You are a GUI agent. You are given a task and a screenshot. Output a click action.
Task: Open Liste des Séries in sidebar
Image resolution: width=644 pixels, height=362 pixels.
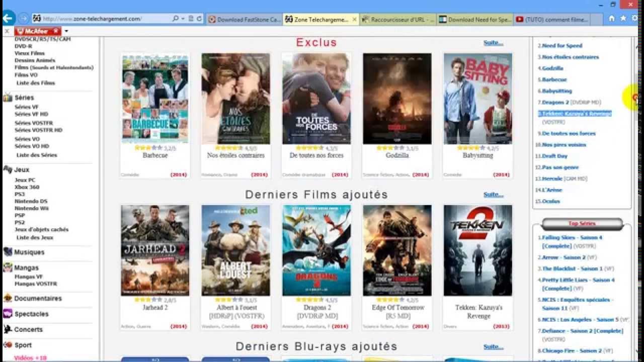tap(37, 155)
